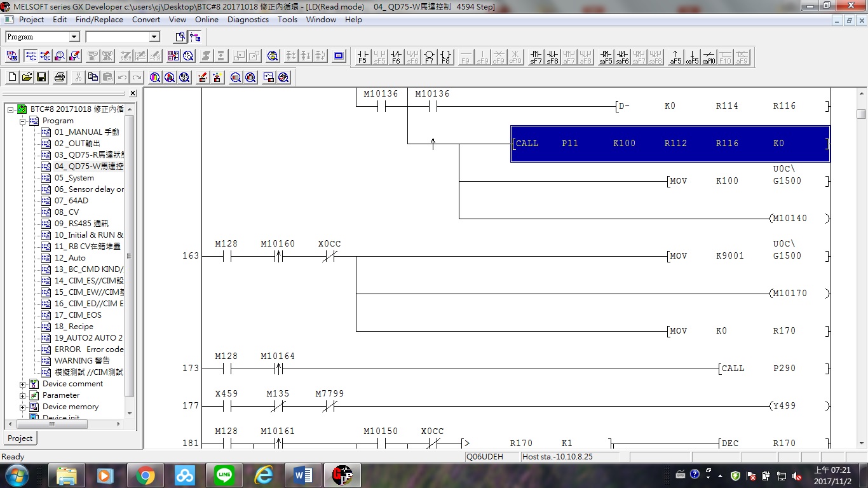868x488 pixels.
Task: Click the Open project folder icon
Action: [x=27, y=78]
